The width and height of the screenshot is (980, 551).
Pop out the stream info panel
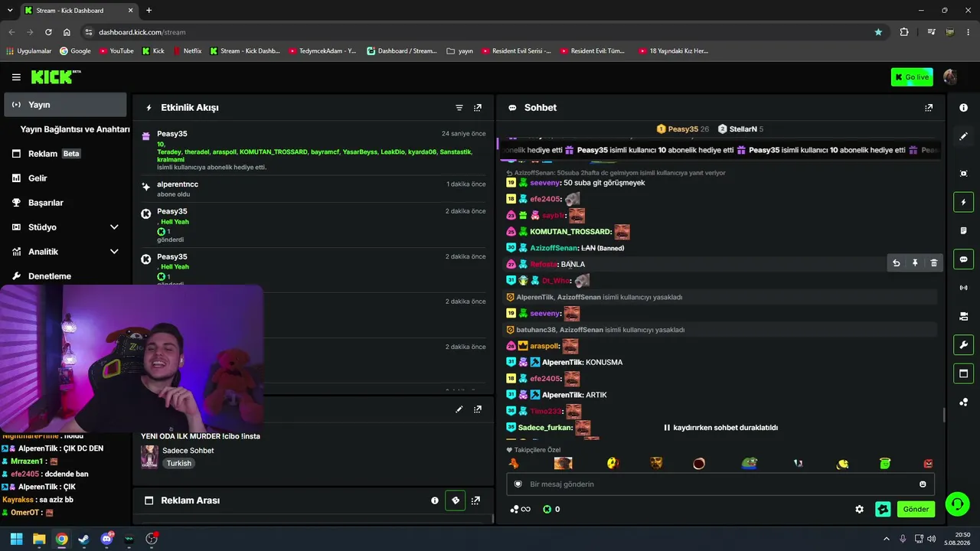[478, 409]
